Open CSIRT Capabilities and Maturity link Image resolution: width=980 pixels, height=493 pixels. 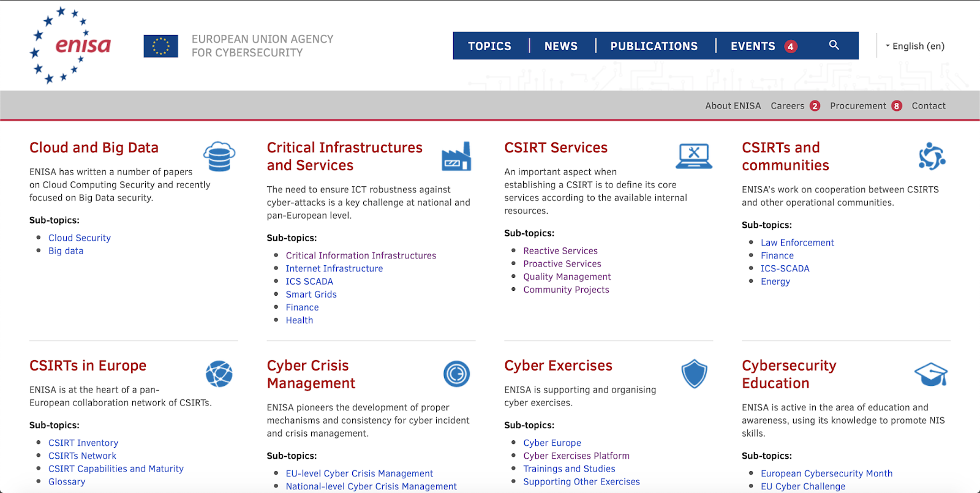pyautogui.click(x=116, y=469)
